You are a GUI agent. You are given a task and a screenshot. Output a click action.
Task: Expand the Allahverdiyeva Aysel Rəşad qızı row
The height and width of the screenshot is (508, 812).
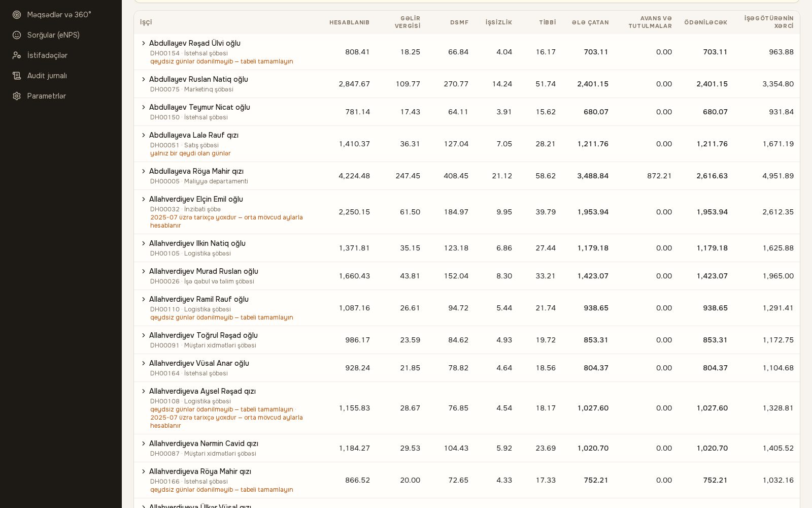pyautogui.click(x=144, y=391)
